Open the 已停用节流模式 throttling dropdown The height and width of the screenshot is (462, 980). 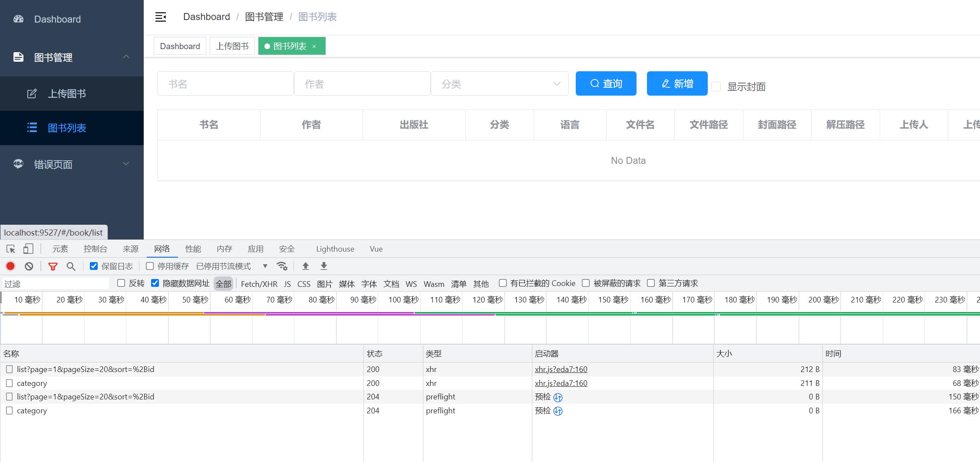click(231, 266)
